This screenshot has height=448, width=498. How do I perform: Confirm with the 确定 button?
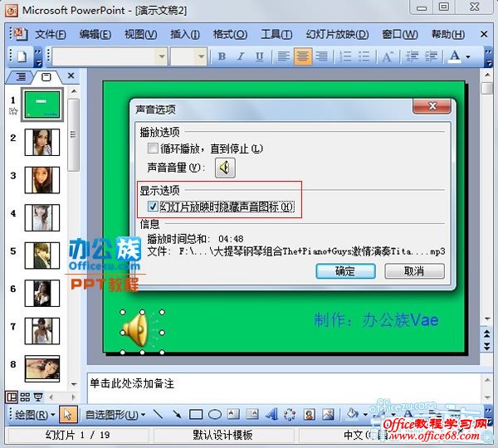pyautogui.click(x=345, y=270)
